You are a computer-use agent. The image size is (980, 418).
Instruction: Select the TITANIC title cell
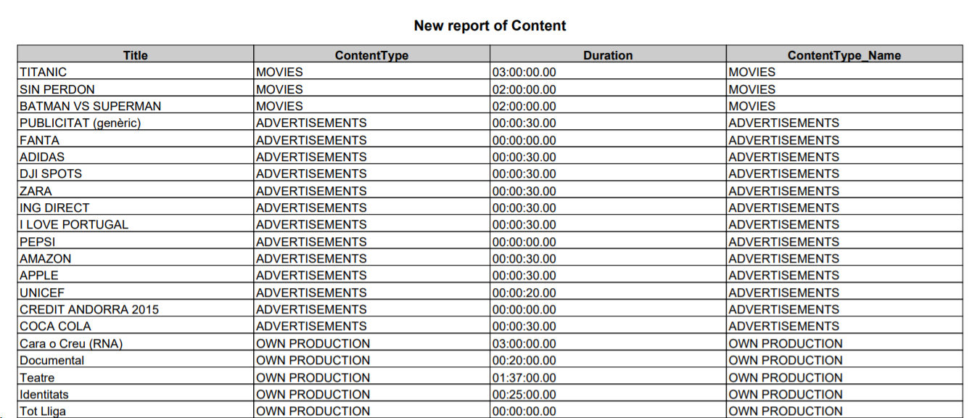pos(44,72)
